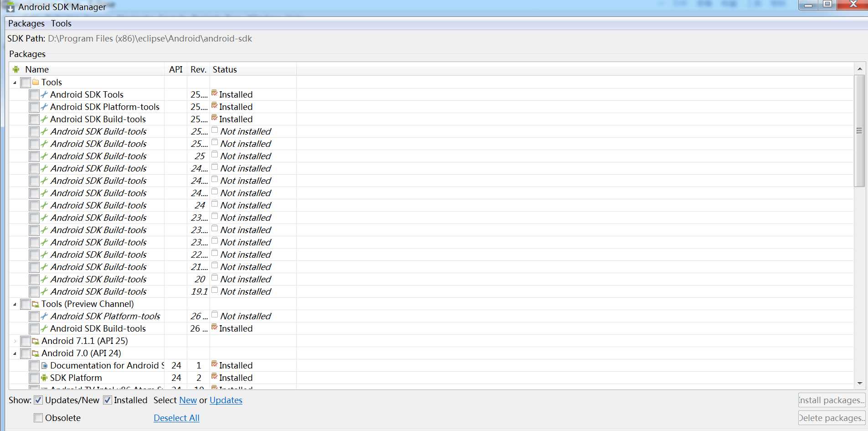Image resolution: width=868 pixels, height=431 pixels.
Task: Check the Tools group checkbox
Action: pos(26,83)
